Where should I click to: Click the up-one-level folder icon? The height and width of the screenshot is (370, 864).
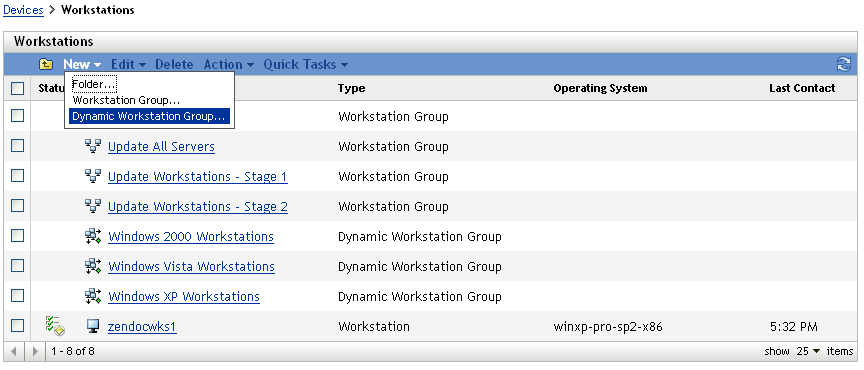pos(46,65)
